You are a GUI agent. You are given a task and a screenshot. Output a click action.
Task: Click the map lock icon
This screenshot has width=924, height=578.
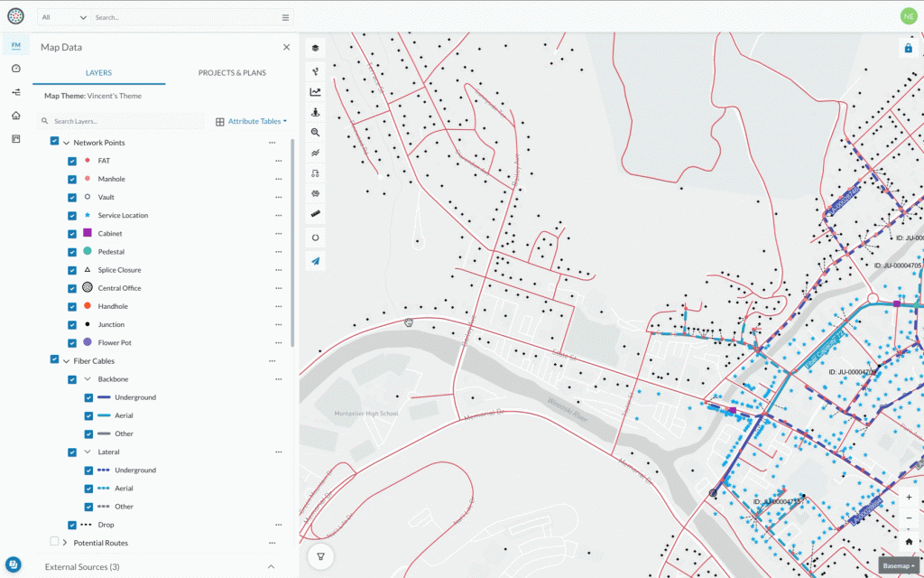(908, 49)
